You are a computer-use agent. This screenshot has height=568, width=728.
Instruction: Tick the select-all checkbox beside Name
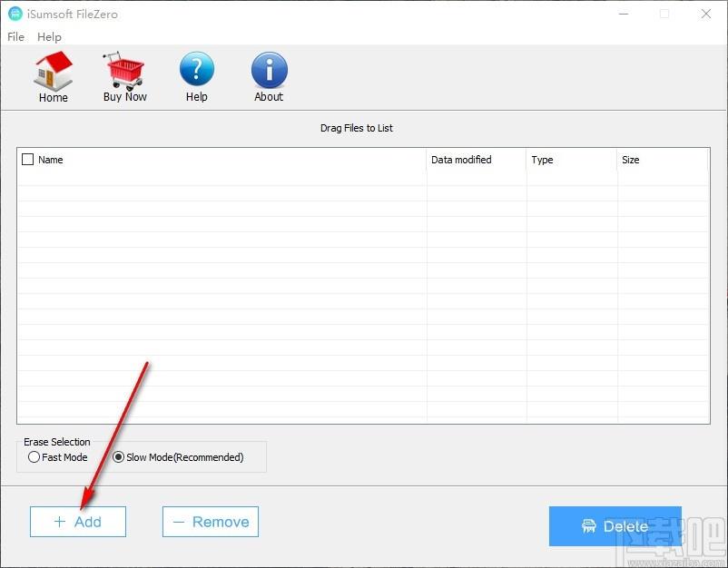coord(28,160)
